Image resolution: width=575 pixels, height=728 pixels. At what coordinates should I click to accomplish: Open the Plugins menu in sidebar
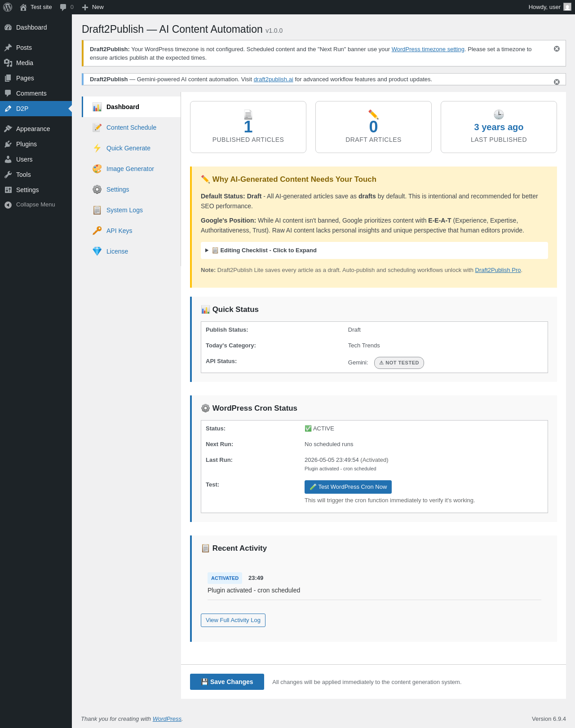click(27, 144)
